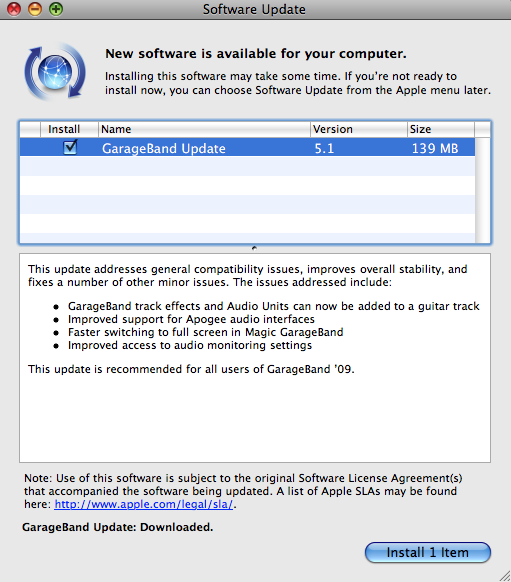Click 'This update is recommended for all users' text

coord(191,369)
